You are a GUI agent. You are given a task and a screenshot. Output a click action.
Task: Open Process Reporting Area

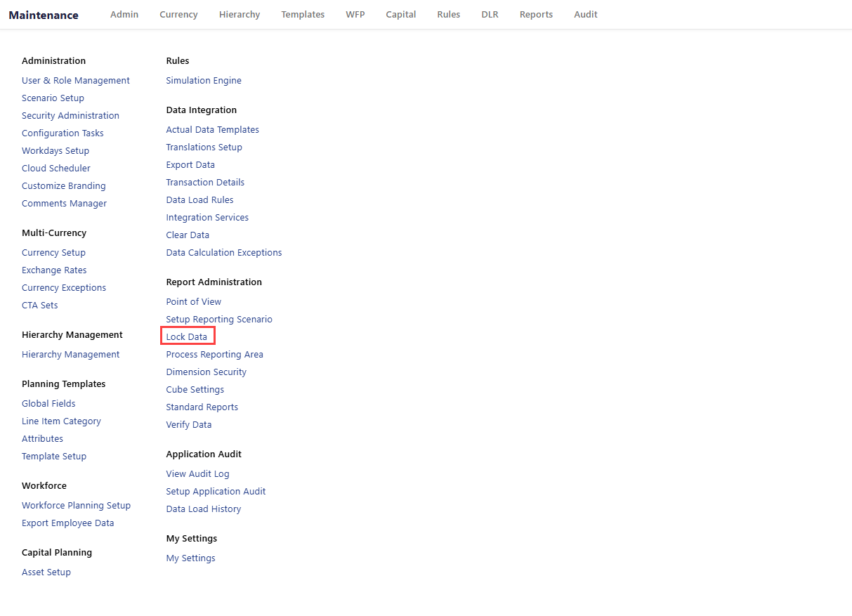click(214, 355)
